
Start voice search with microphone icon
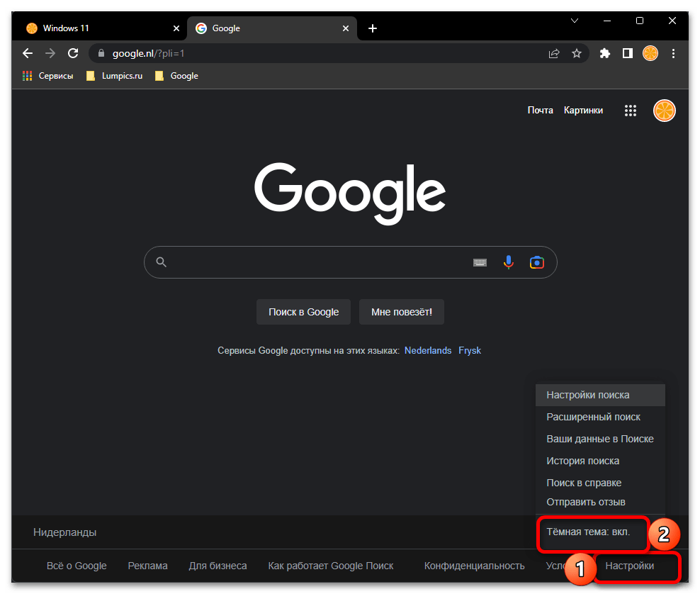coord(509,262)
